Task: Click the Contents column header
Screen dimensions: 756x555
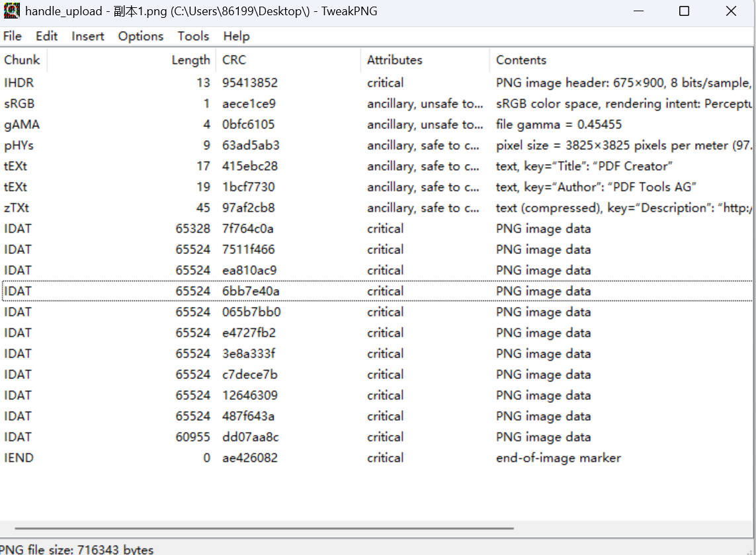Action: click(521, 60)
